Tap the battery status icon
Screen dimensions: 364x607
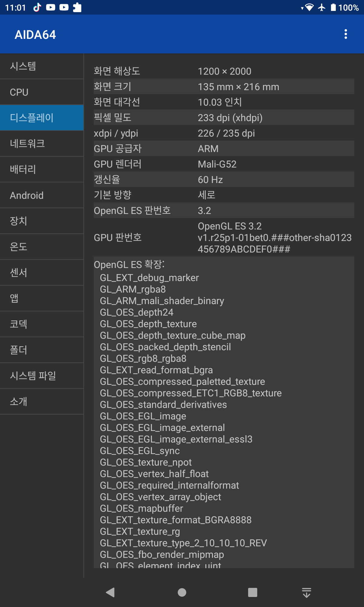point(333,7)
